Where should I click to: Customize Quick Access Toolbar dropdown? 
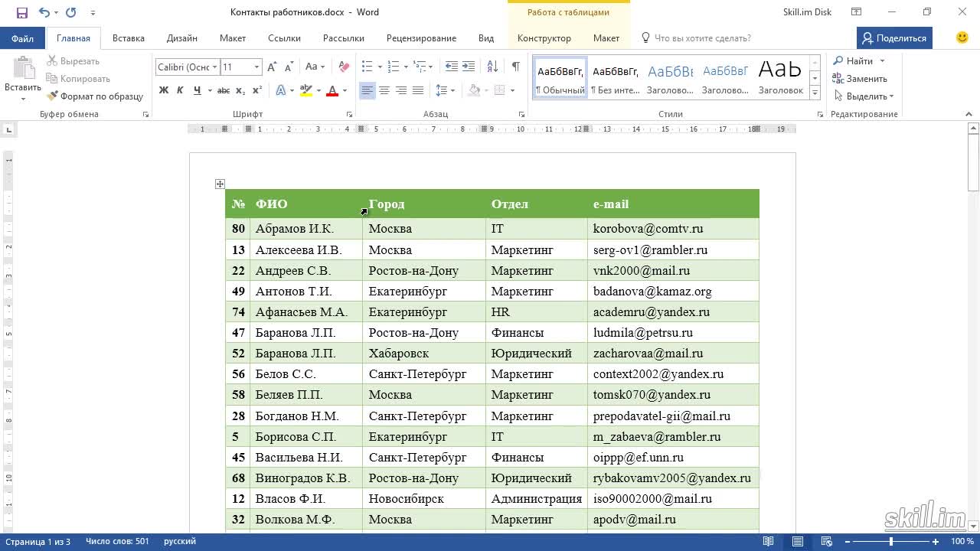(93, 13)
